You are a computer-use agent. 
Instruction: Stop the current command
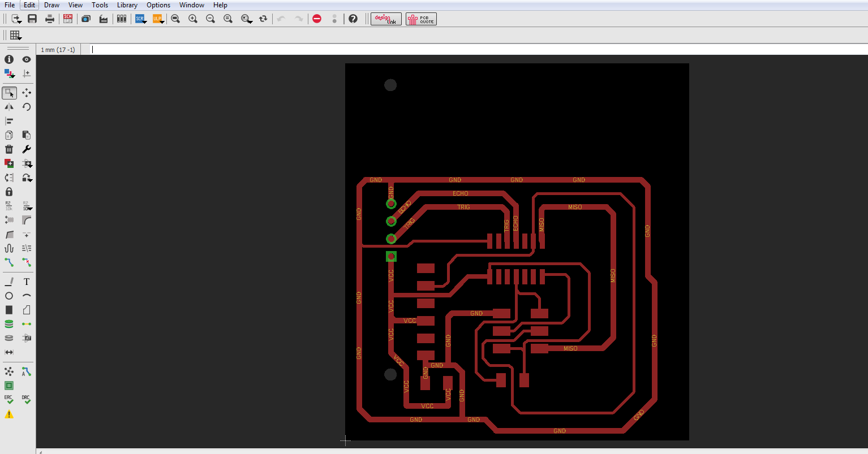[317, 19]
